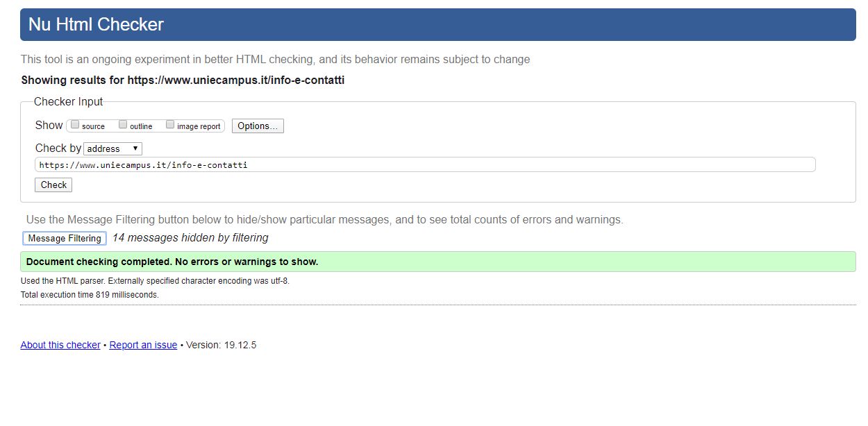Expand the Check by address dropdown
This screenshot has height=426, width=868.
click(112, 148)
